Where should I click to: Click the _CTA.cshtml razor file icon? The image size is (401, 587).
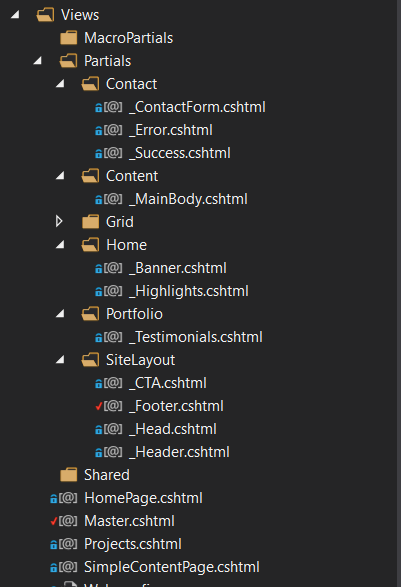113,383
